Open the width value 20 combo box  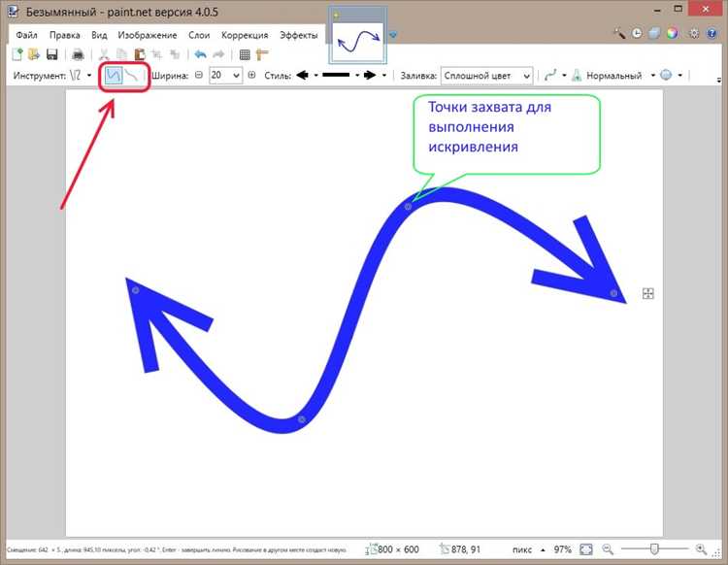tap(225, 75)
